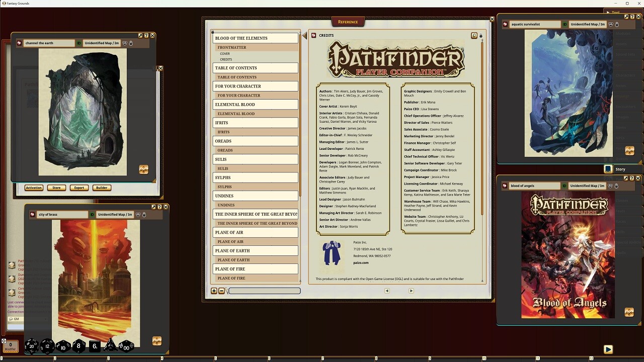This screenshot has height=362, width=644.
Task: Click link icon of channel the earth image
Action: [x=19, y=43]
